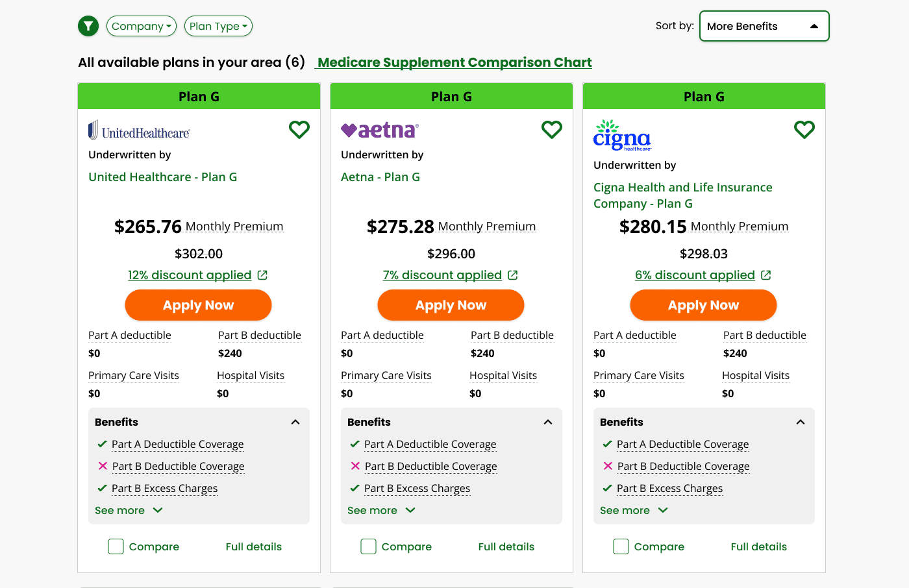Collapse Benefits section in UnitedHealthcare card

295,422
